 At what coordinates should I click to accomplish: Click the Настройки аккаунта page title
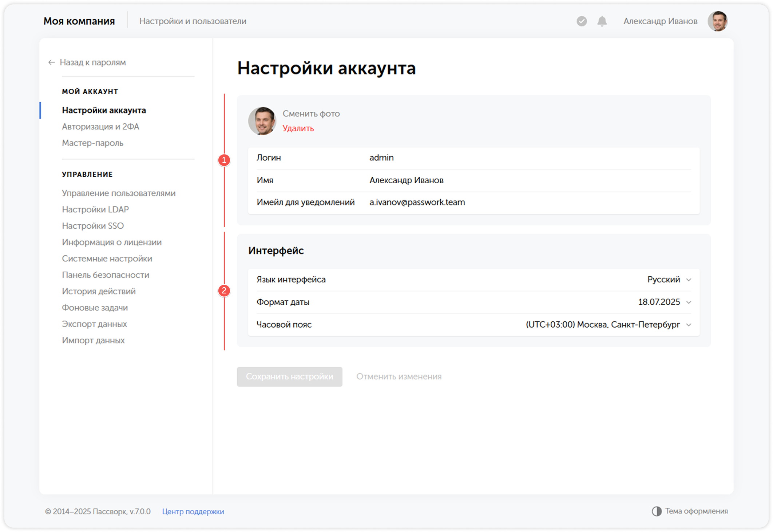pos(326,68)
